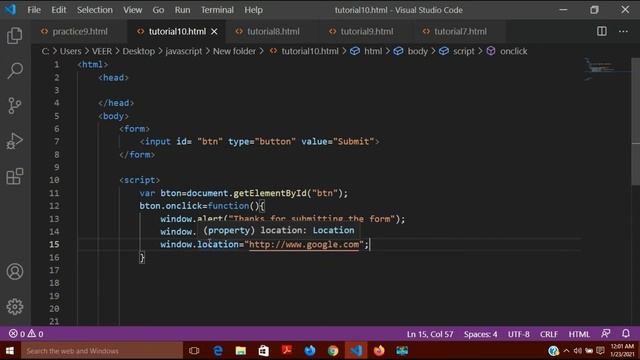
Task: Open the Accounts menu icon
Action: pos(15,271)
